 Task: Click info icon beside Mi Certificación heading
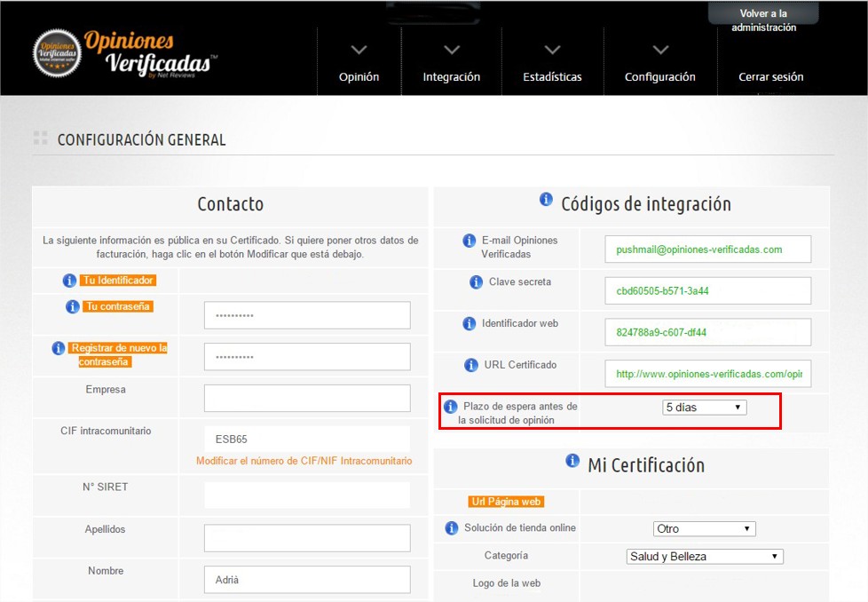pos(572,460)
